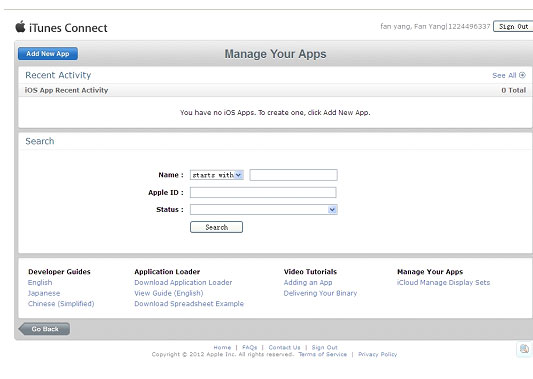This screenshot has height=379, width=533.
Task: Open the English developer guide link
Action: point(40,282)
